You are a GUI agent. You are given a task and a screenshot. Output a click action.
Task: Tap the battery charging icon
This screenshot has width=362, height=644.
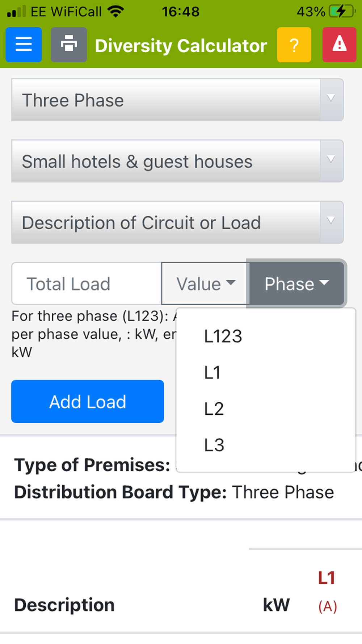pos(342,12)
